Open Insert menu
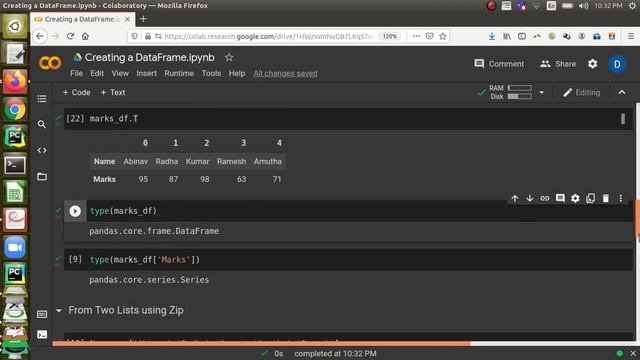Viewport: 640px width, 360px height. click(x=147, y=73)
